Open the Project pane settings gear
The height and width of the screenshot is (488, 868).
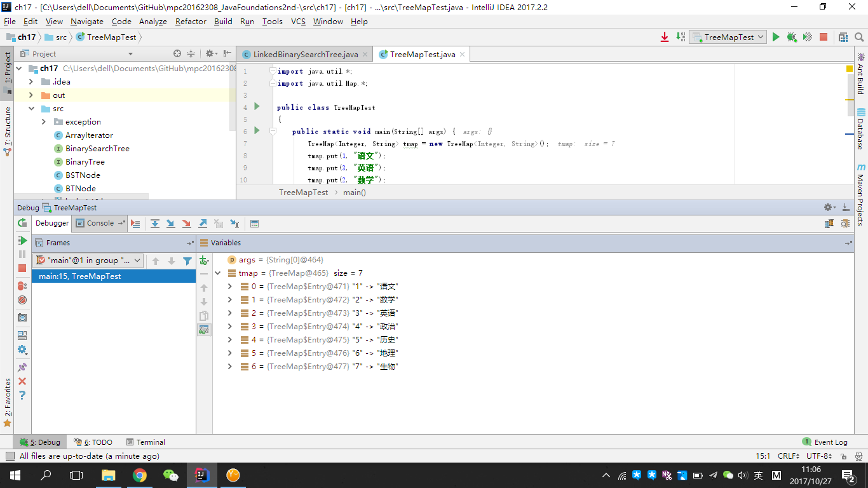tap(210, 53)
